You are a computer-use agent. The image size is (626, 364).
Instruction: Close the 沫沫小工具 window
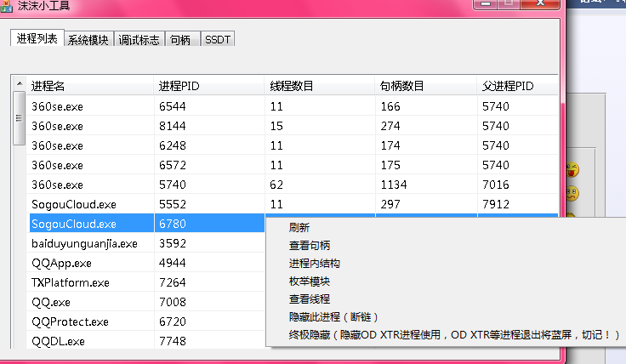coord(541,3)
